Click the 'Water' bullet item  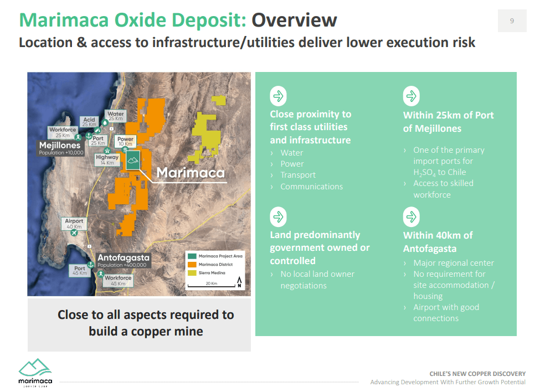click(292, 153)
